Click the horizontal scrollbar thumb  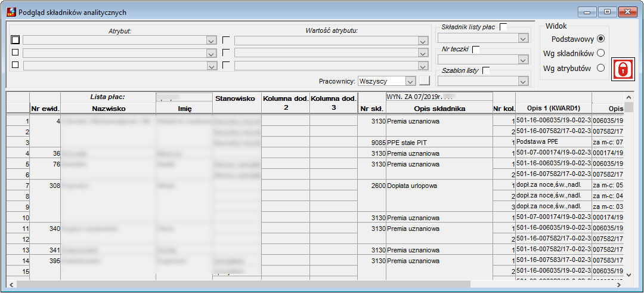(243, 284)
